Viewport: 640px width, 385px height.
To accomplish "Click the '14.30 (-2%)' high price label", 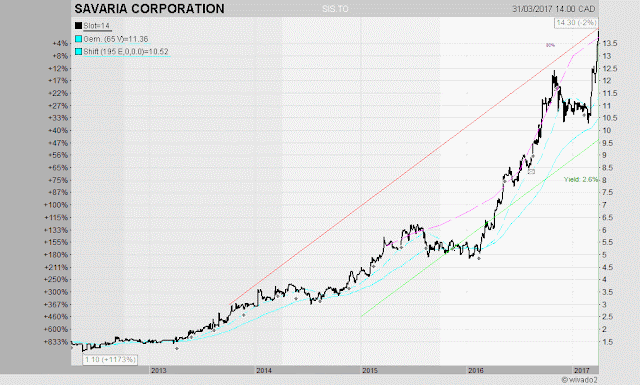I will [577, 23].
